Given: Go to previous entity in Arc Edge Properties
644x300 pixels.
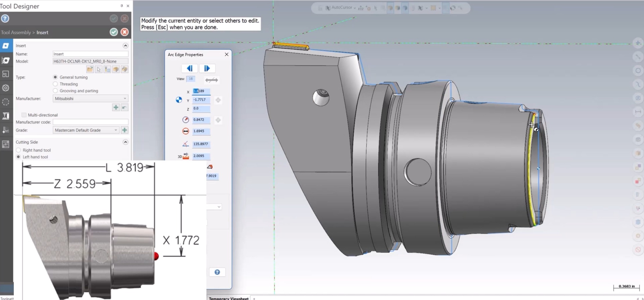Looking at the screenshot, I should [x=190, y=68].
